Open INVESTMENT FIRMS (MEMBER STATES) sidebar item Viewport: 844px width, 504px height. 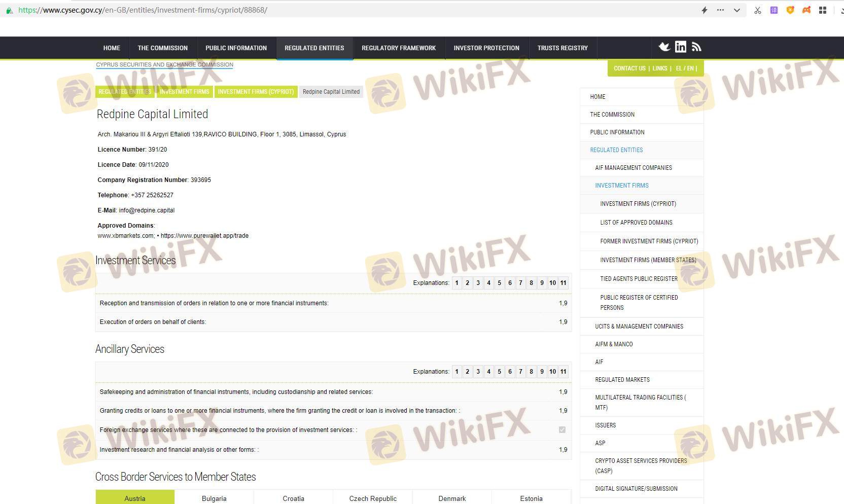(642, 260)
